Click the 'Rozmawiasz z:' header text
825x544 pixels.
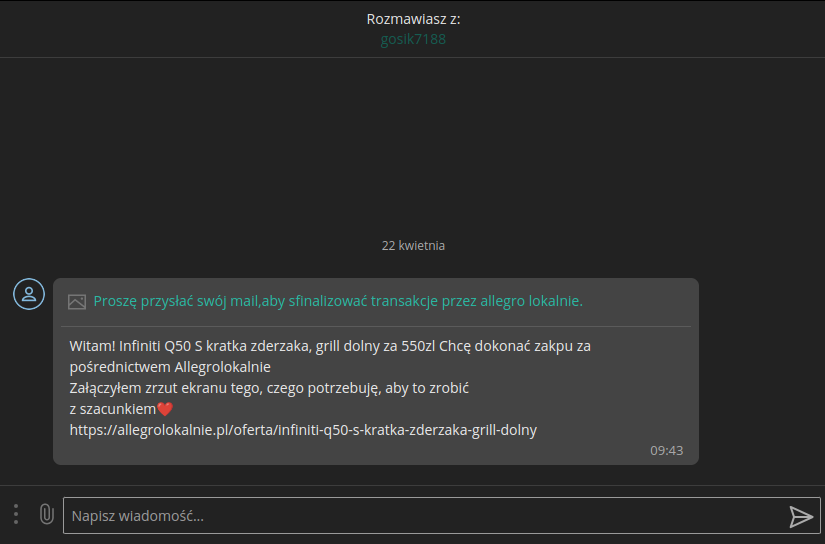413,19
